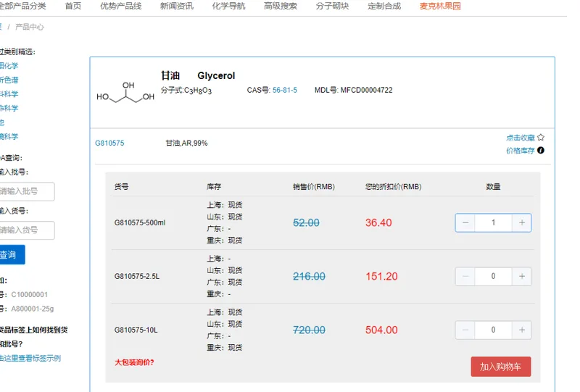Open label example link in sidebar
This screenshot has width=580, height=392.
coord(30,358)
